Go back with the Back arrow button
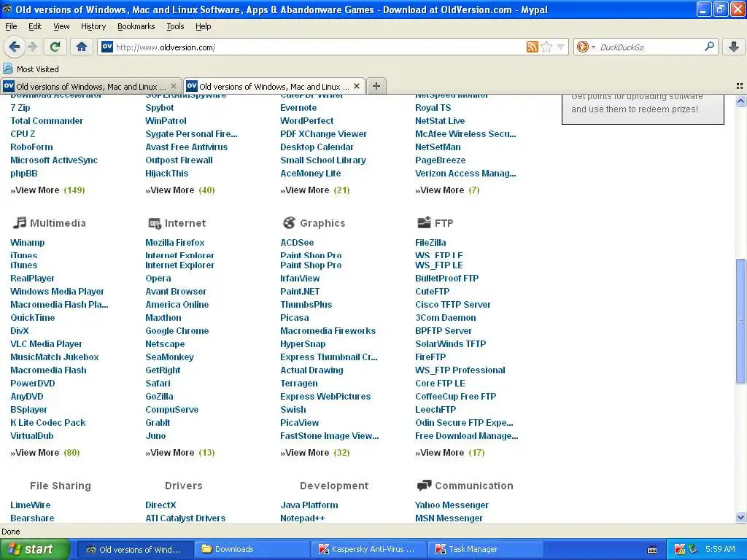Image resolution: width=747 pixels, height=560 pixels. 14,47
